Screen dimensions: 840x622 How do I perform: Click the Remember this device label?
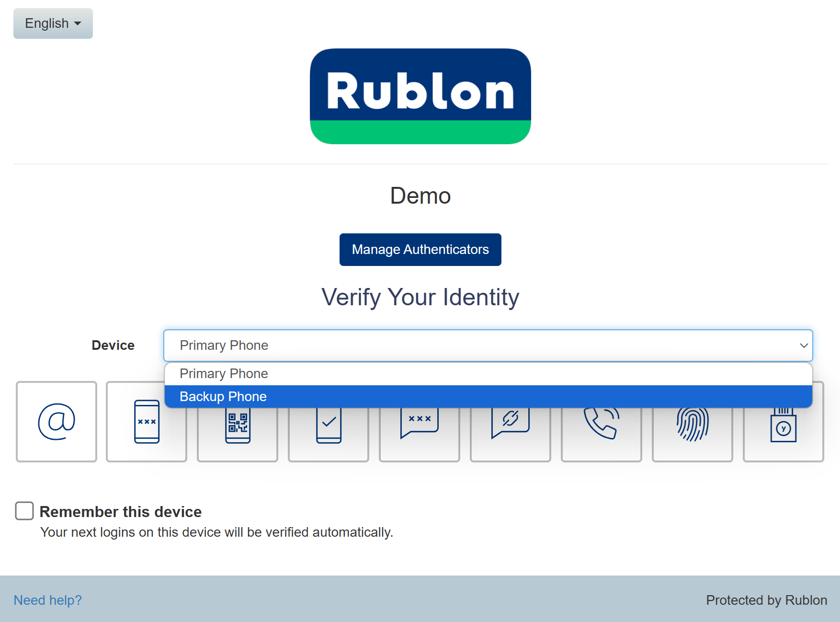121,512
